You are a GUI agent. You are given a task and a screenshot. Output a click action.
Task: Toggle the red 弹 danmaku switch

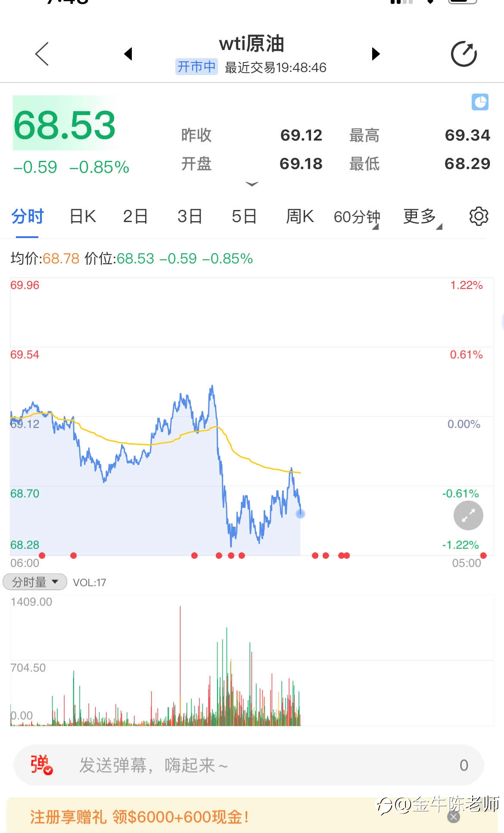(41, 765)
